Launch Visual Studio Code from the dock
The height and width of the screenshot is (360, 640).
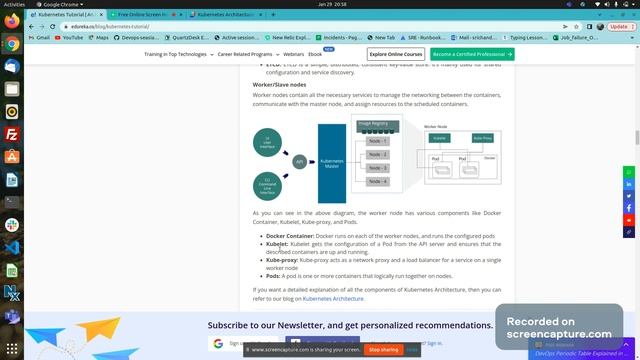pyautogui.click(x=12, y=247)
